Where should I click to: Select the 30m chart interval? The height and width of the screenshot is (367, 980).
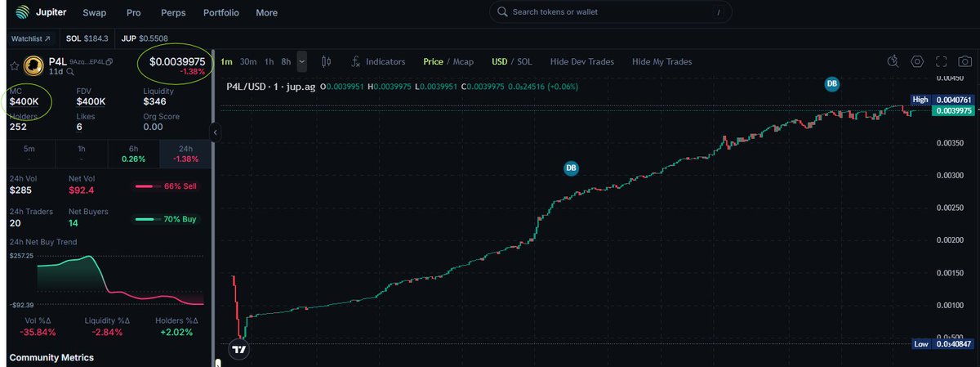(x=248, y=61)
